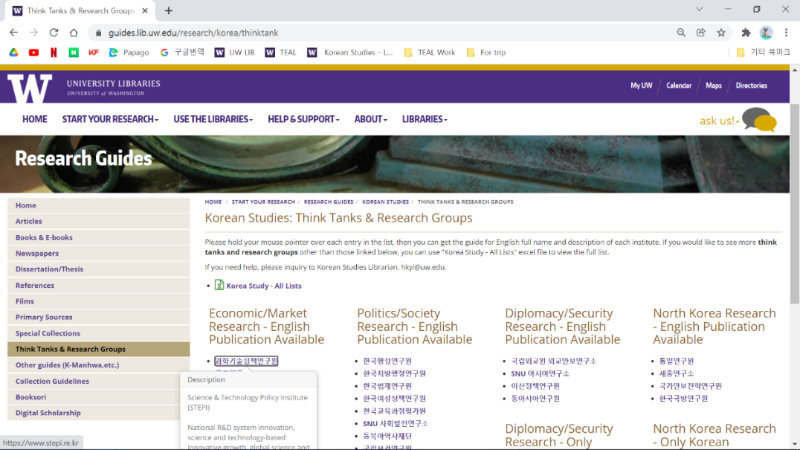Click the ask us chat bubble icon

pos(758,120)
